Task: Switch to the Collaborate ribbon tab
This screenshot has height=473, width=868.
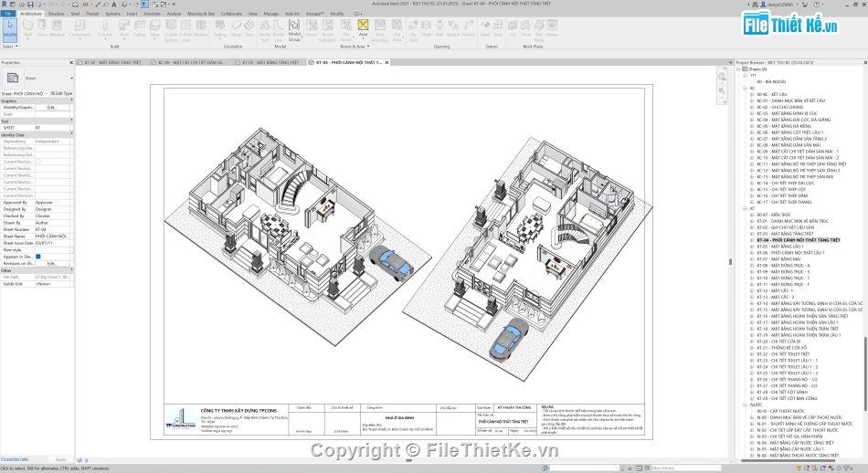Action: coord(231,14)
